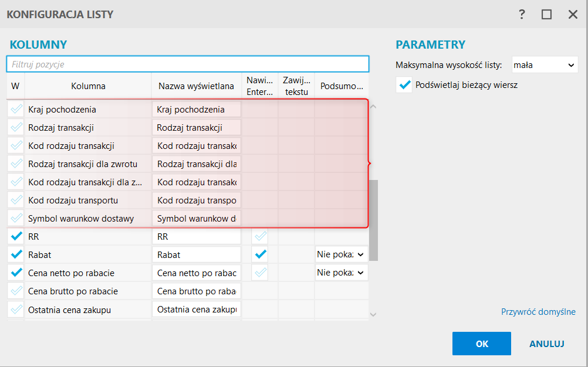Image resolution: width=588 pixels, height=367 pixels.
Task: Expand summary dropdown in Rabat row
Action: (341, 255)
